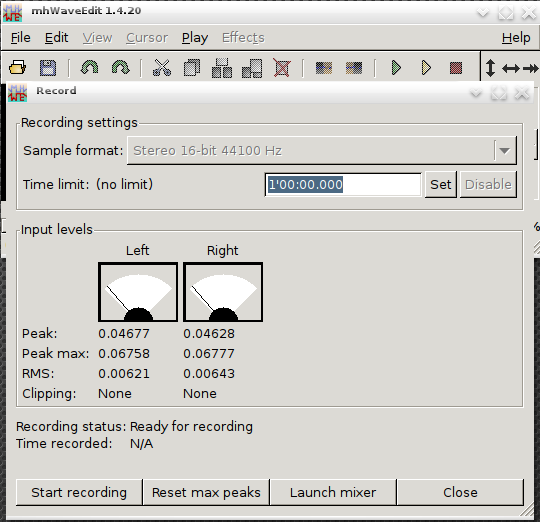Roll up the Record dialog with chevron icon

(476, 93)
